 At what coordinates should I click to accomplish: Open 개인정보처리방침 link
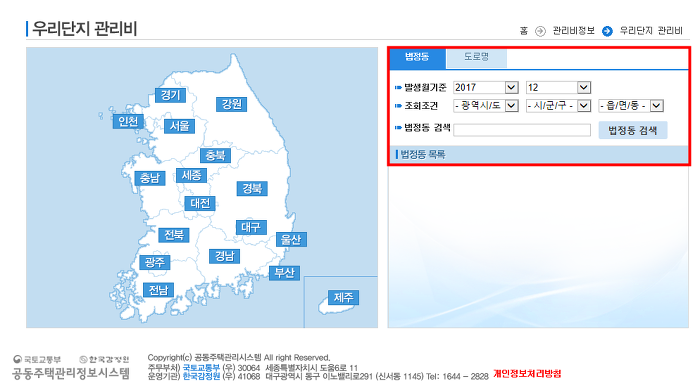(527, 374)
